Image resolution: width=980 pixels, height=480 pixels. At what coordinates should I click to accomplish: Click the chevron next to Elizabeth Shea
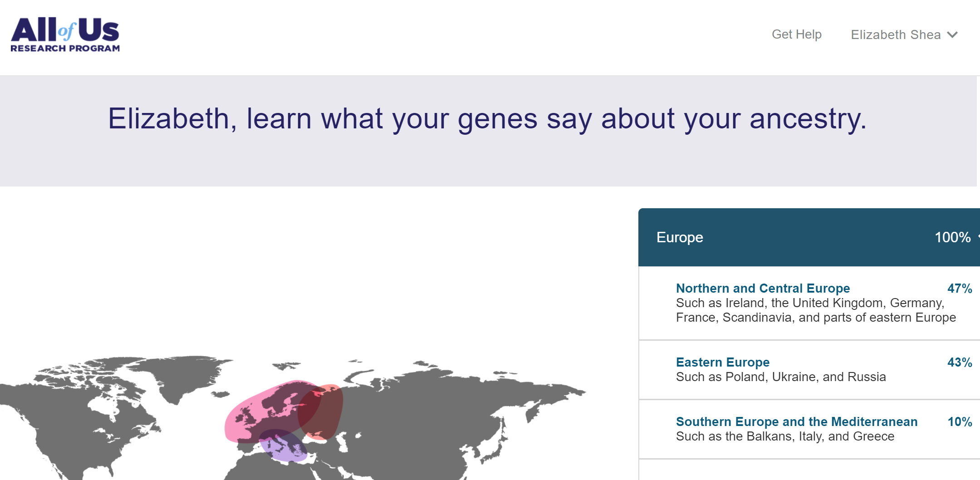click(953, 35)
